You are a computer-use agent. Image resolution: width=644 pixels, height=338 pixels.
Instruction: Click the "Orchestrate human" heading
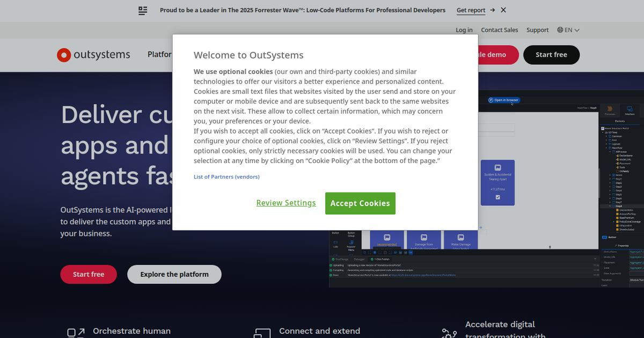click(x=132, y=331)
